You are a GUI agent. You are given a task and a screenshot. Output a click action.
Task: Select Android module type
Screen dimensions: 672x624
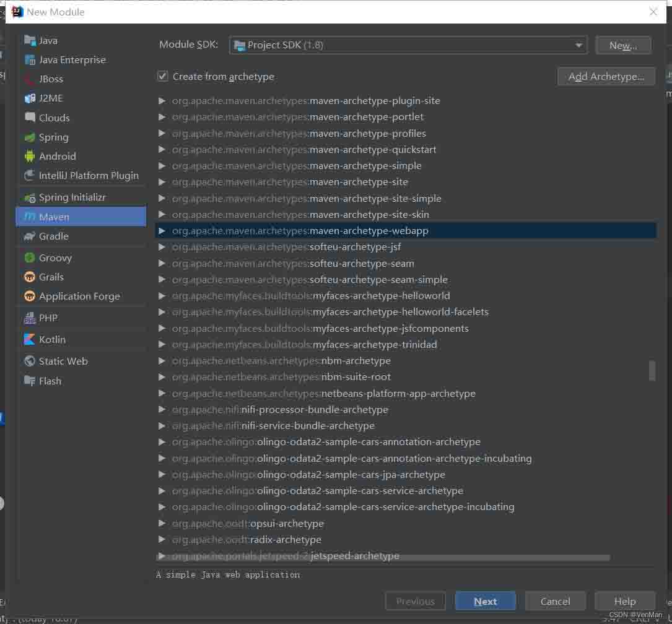81,157
